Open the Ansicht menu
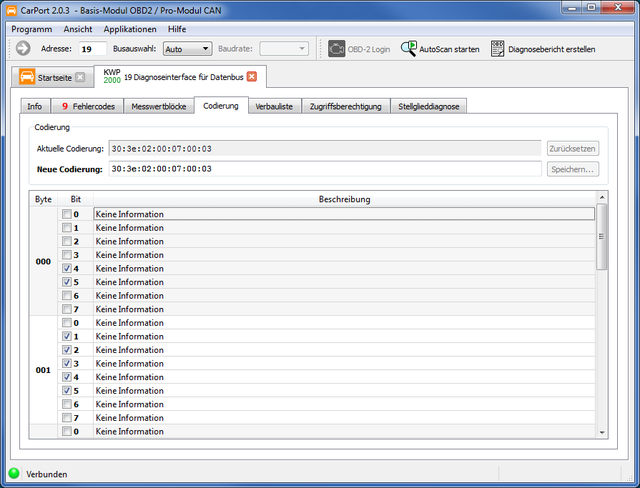 78,29
